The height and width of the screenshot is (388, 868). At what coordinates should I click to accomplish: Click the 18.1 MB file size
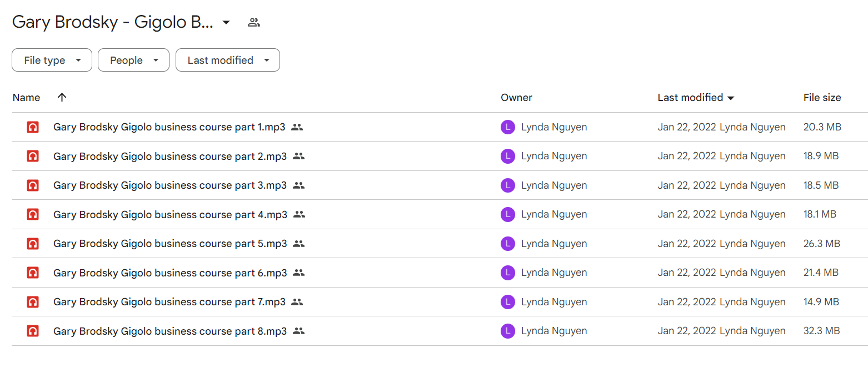(820, 214)
